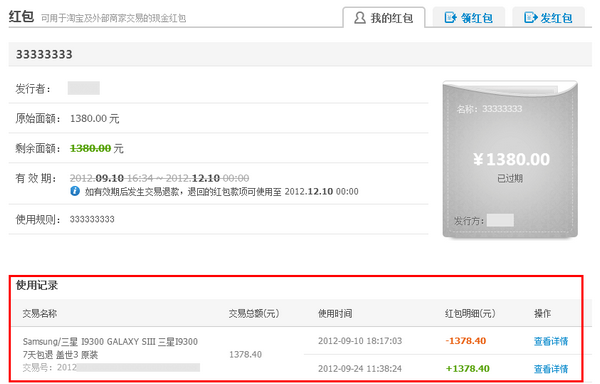This screenshot has height=384, width=600.
Task: Click the original amount 1380.00 元
Action: click(x=95, y=119)
